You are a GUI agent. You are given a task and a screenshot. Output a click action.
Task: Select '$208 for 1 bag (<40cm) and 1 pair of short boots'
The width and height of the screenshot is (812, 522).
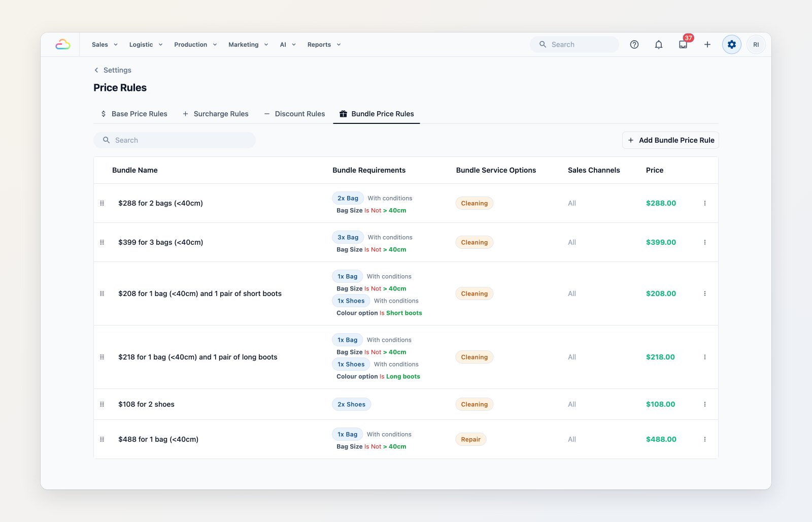pos(200,293)
